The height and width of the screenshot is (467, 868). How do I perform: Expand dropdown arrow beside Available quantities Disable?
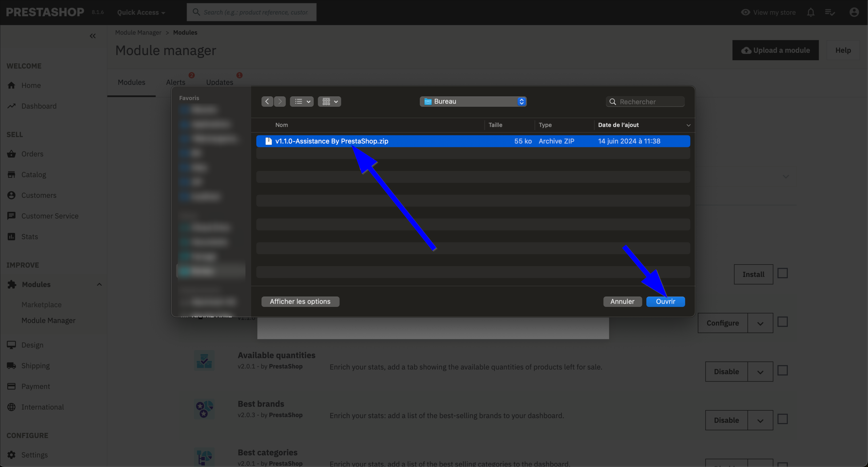(x=760, y=372)
